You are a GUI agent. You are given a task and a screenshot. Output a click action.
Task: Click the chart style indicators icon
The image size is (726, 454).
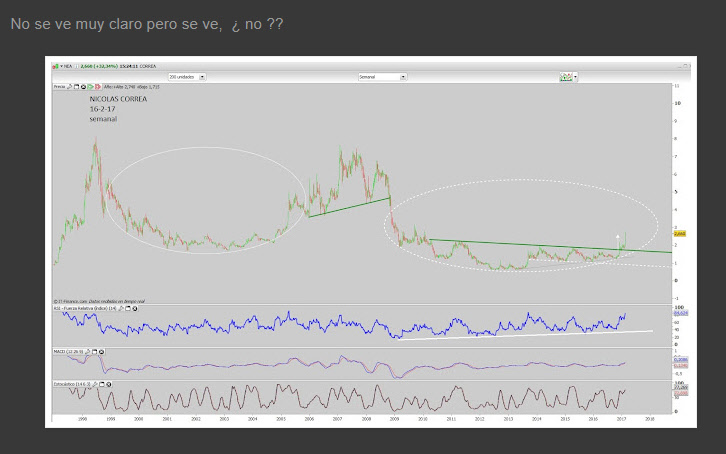coord(566,77)
